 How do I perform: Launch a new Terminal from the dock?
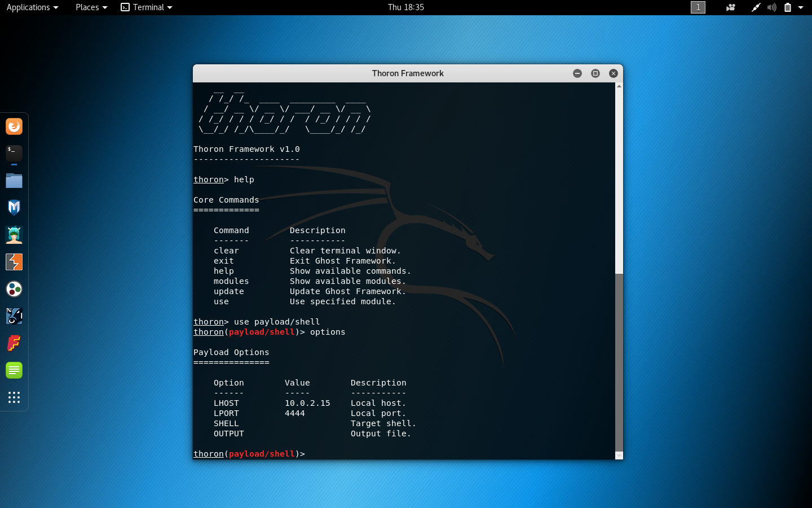[14, 154]
